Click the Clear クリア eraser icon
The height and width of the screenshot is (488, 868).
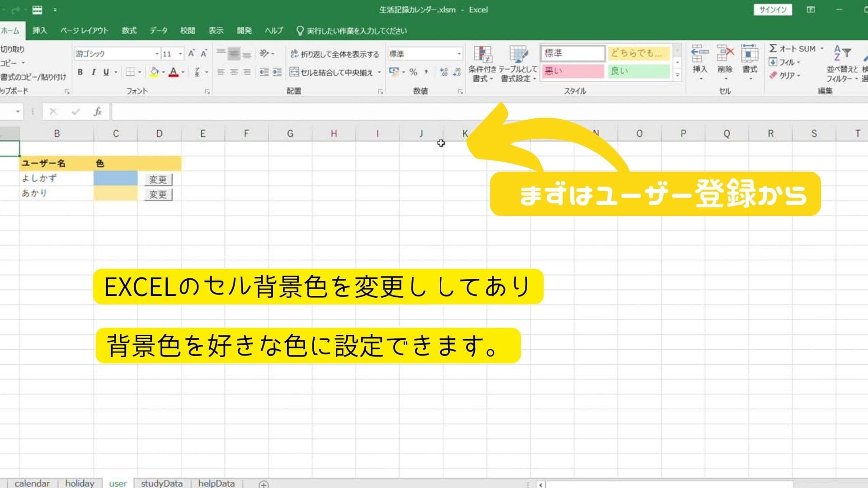click(x=773, y=75)
